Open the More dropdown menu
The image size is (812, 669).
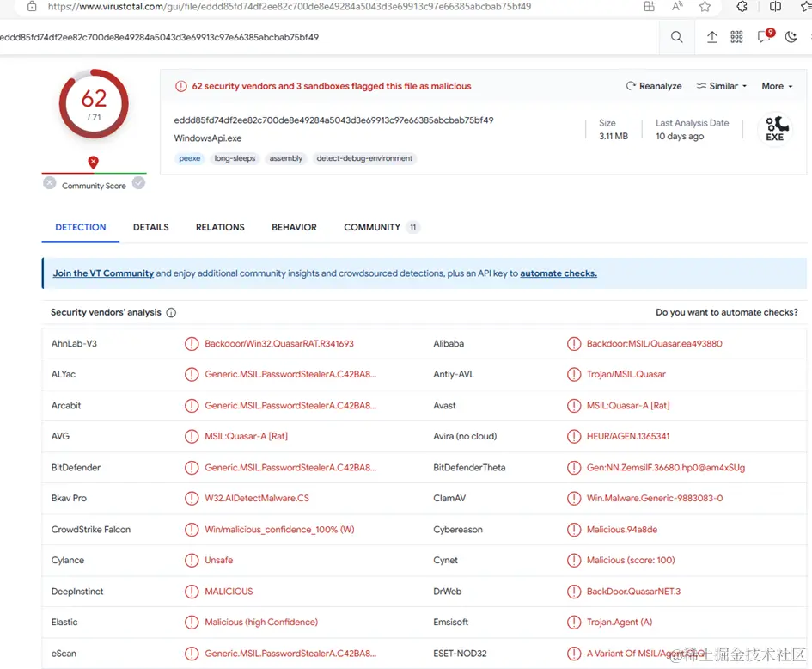[x=777, y=86]
